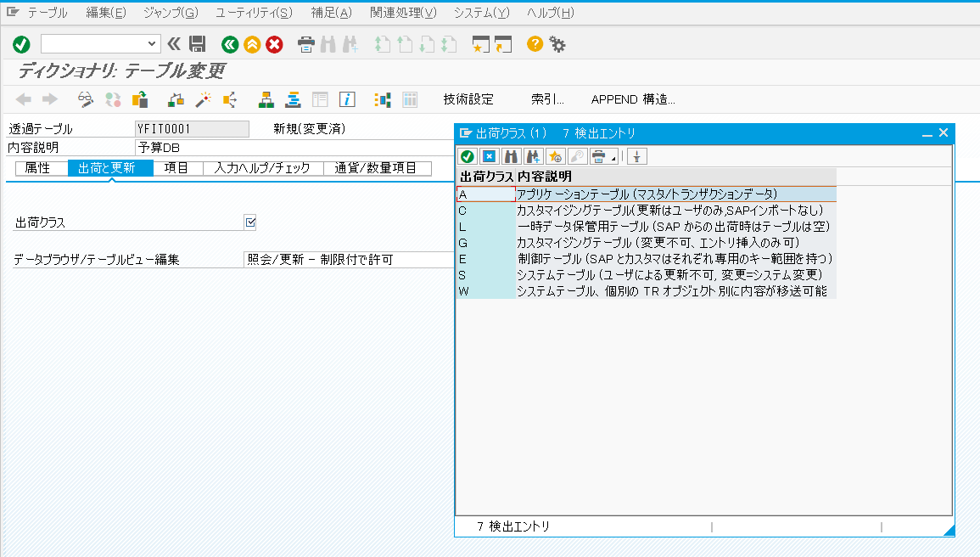Open the データブラウザ/テーブルビュー編集 dropdown field

tap(348, 259)
